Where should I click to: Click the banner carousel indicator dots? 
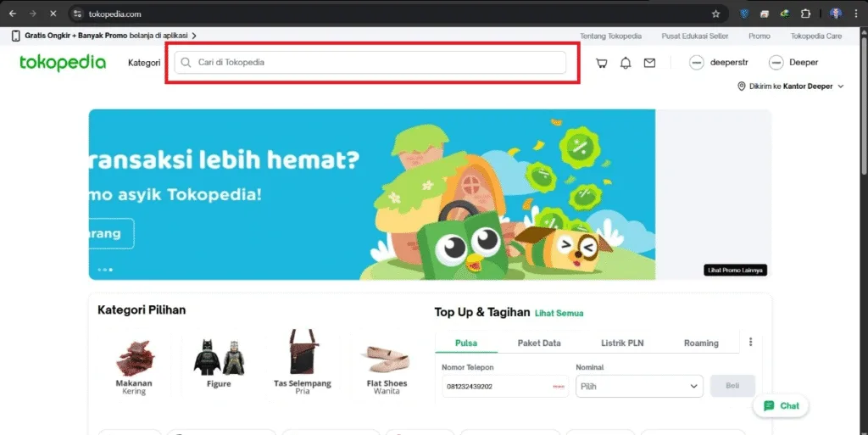(104, 270)
